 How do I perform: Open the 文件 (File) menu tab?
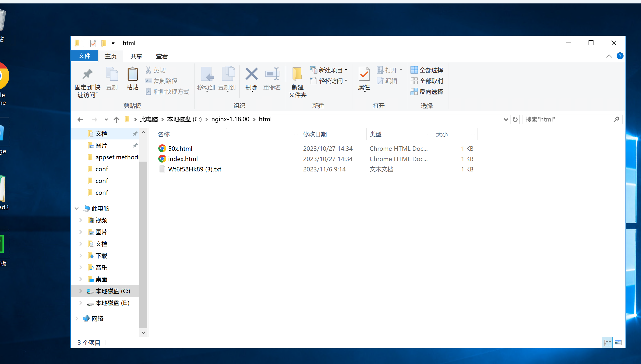[x=84, y=56]
